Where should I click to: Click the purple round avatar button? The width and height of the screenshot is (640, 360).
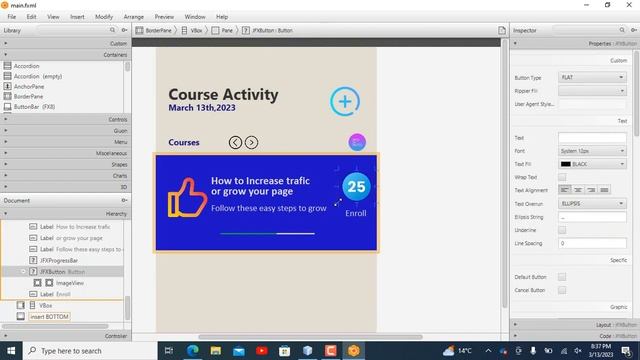coord(357,142)
